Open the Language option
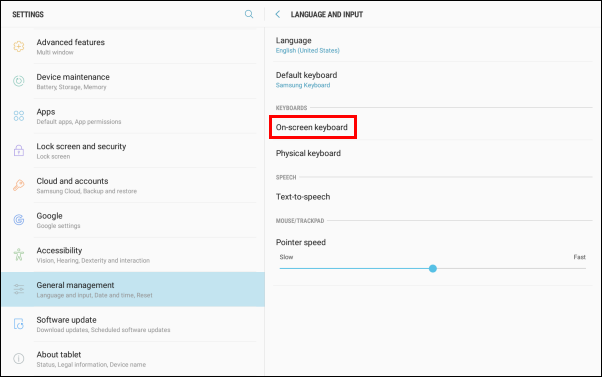This screenshot has height=377, width=602. (434, 45)
